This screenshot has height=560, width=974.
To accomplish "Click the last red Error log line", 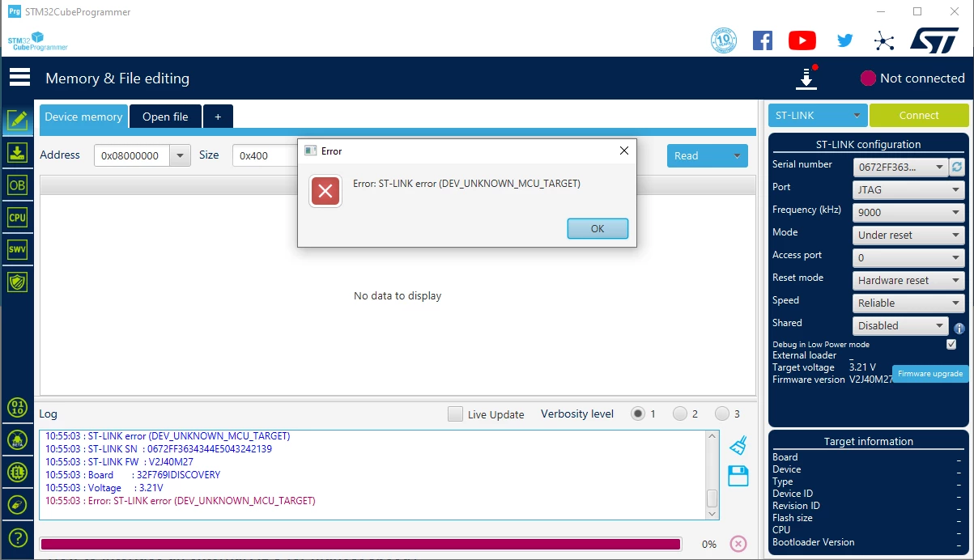I will point(180,501).
